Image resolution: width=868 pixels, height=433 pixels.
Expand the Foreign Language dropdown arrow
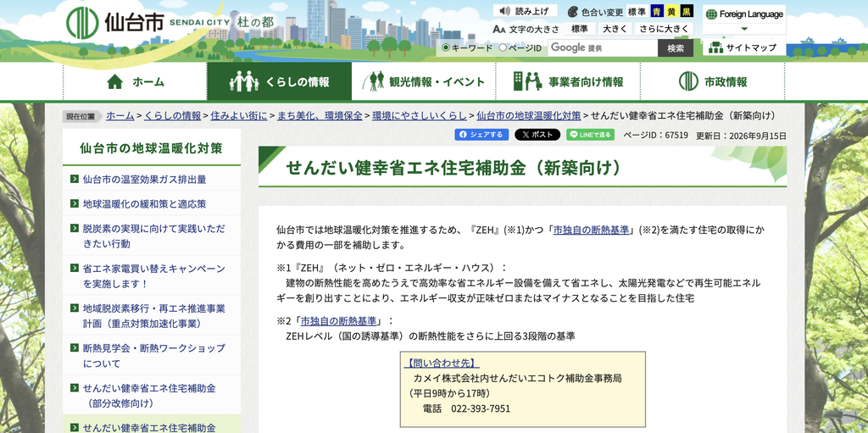[x=744, y=30]
